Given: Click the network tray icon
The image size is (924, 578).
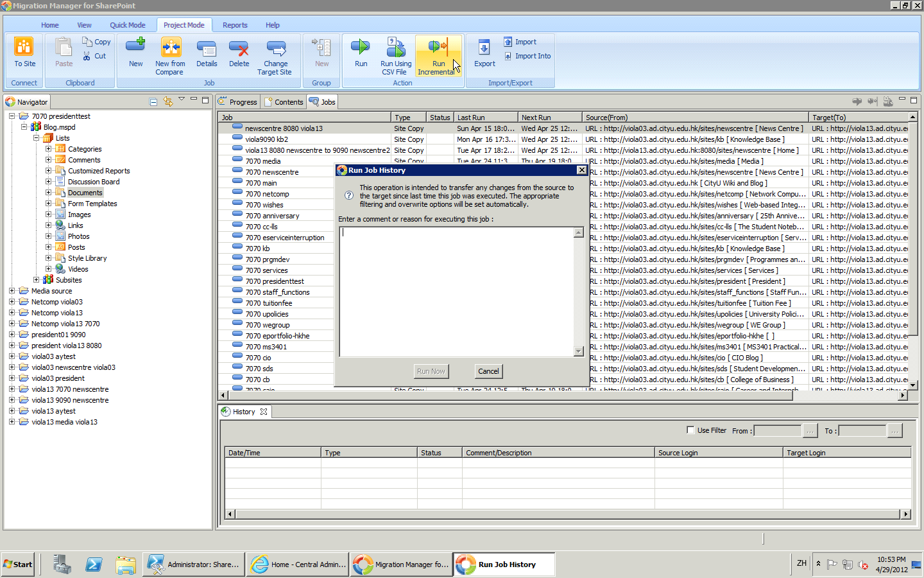Looking at the screenshot, I should [x=848, y=565].
